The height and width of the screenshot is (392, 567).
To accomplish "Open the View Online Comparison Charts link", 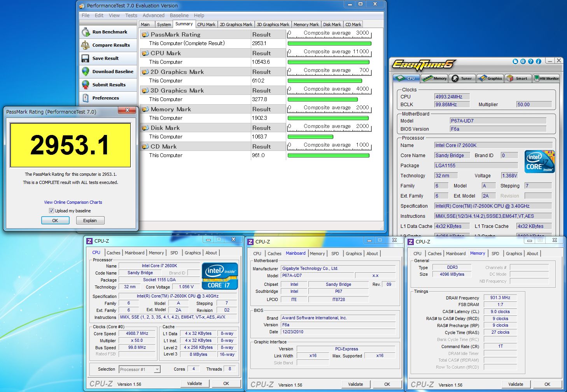I will 73,202.
